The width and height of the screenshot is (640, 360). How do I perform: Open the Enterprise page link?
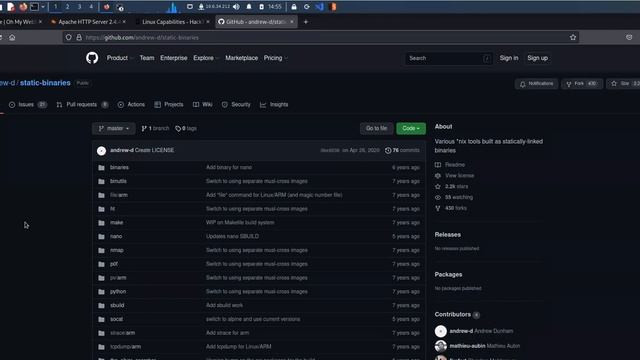[x=173, y=58]
